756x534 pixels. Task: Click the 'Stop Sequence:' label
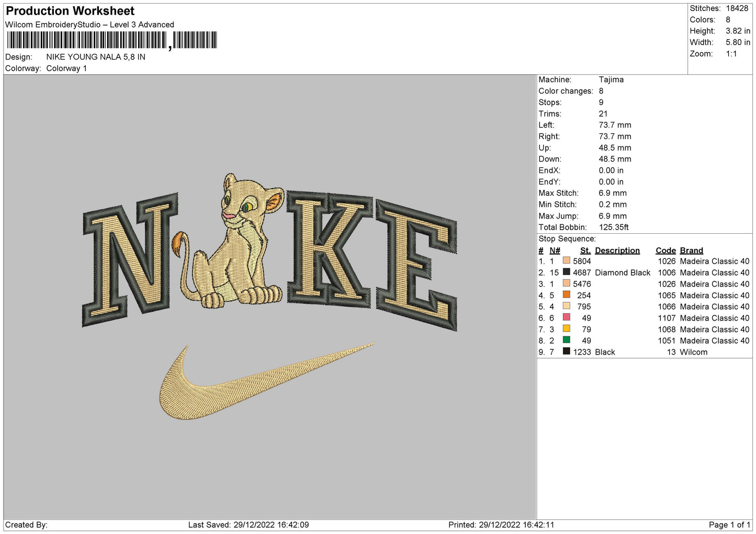click(567, 239)
